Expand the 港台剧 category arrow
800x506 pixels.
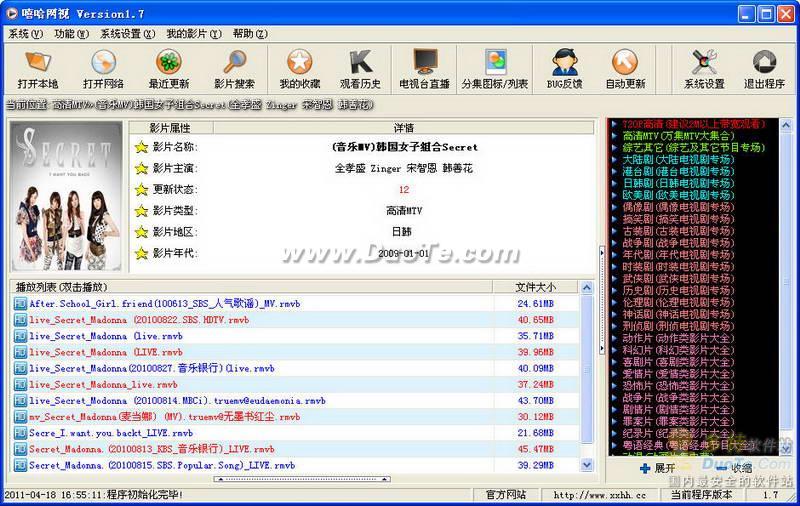click(x=615, y=171)
